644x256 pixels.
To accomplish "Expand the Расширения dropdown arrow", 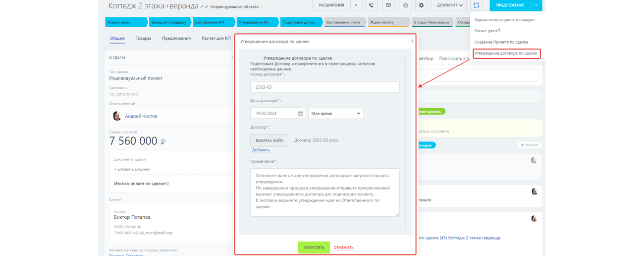I will click(356, 5).
